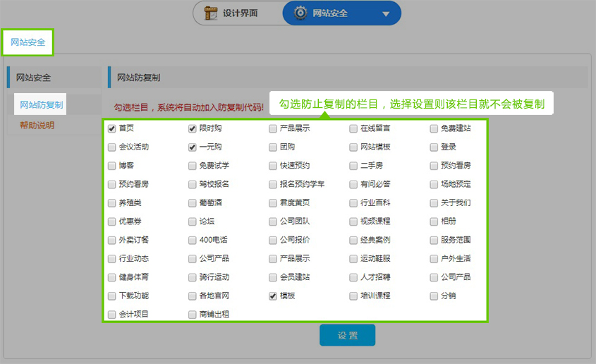596x364 pixels.
Task: Open the 帮助说明 sidebar link
Action: [x=37, y=125]
